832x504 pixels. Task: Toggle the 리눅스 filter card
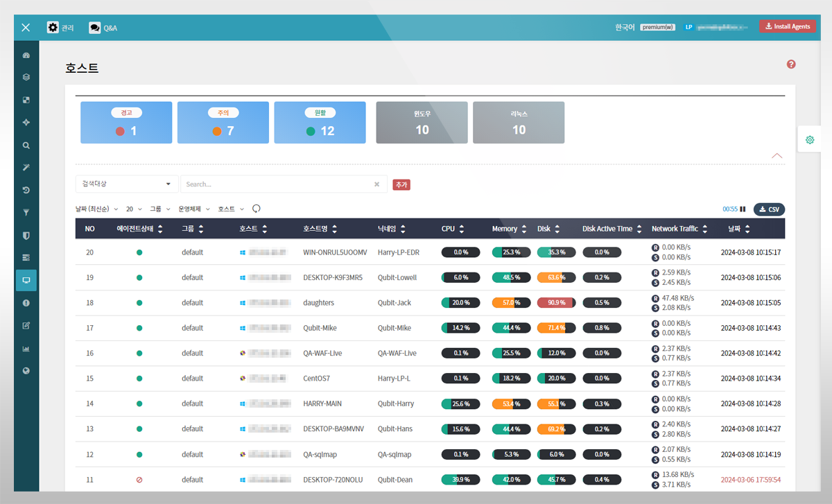[x=519, y=123]
